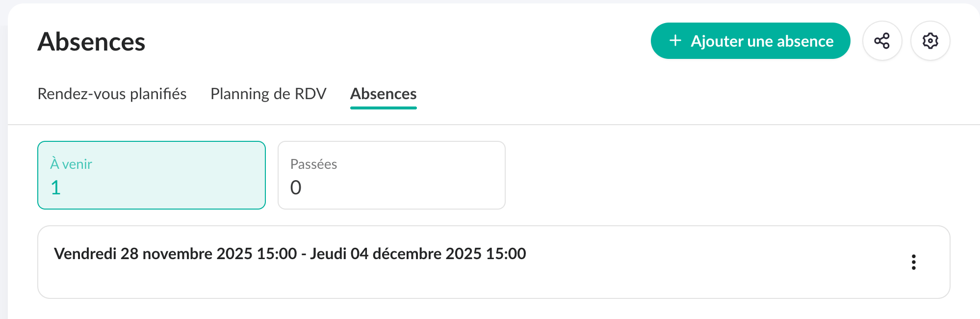Click the teal underline below Absences tab

383,107
